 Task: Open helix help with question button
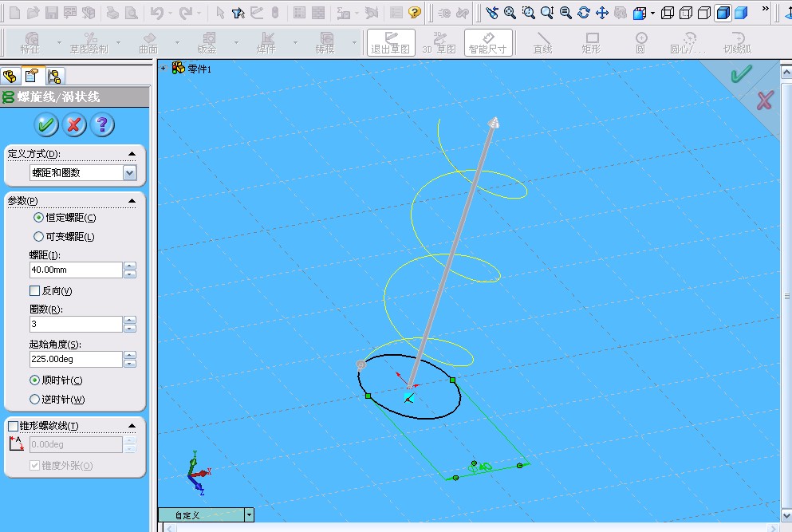102,124
